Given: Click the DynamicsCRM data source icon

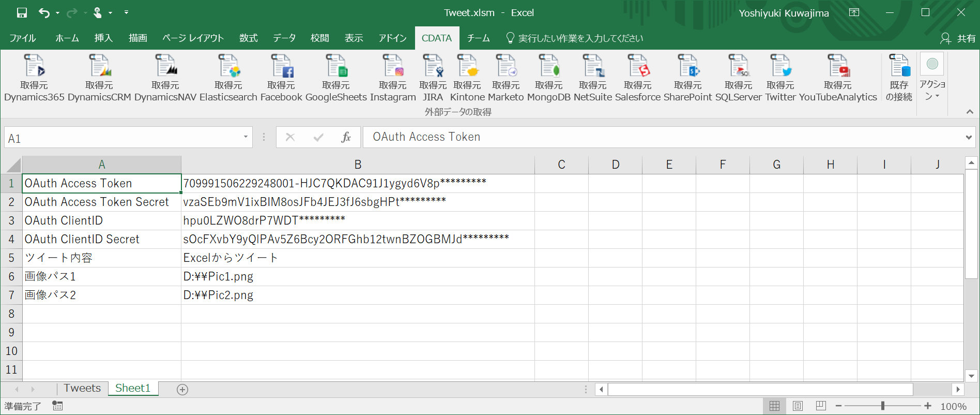Looking at the screenshot, I should (99, 78).
